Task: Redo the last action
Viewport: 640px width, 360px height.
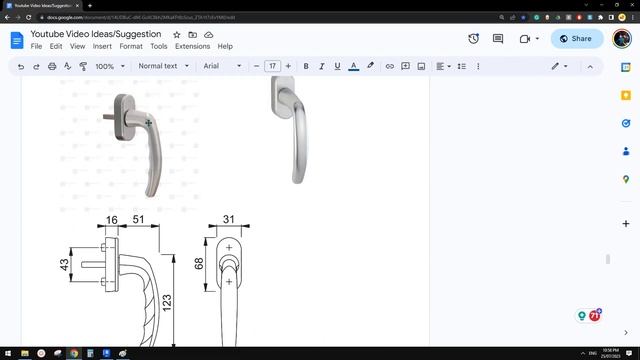Action: point(36,66)
